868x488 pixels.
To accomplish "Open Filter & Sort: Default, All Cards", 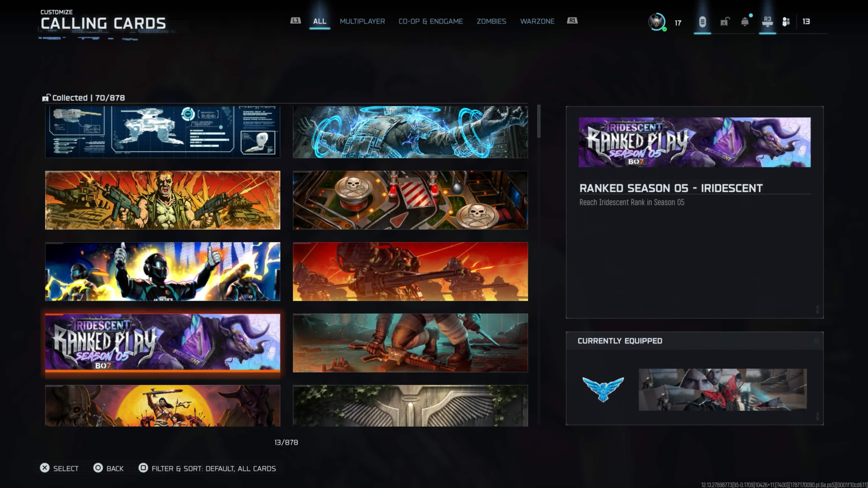I will click(x=214, y=469).
